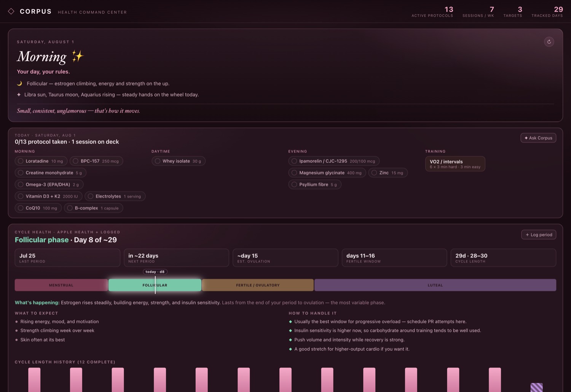Click the 'Follicular phase' heading text
Viewport: 571px width, 392px height.
point(42,240)
